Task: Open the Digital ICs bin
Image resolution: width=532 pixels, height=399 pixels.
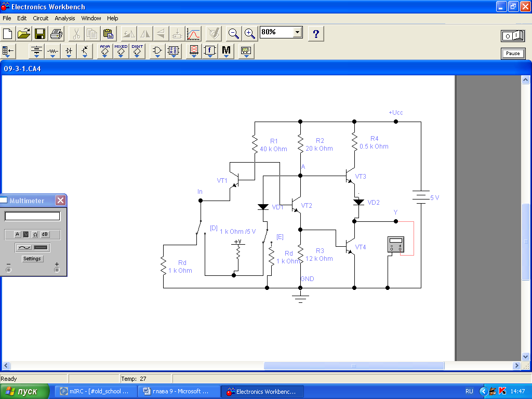Action: [x=137, y=51]
